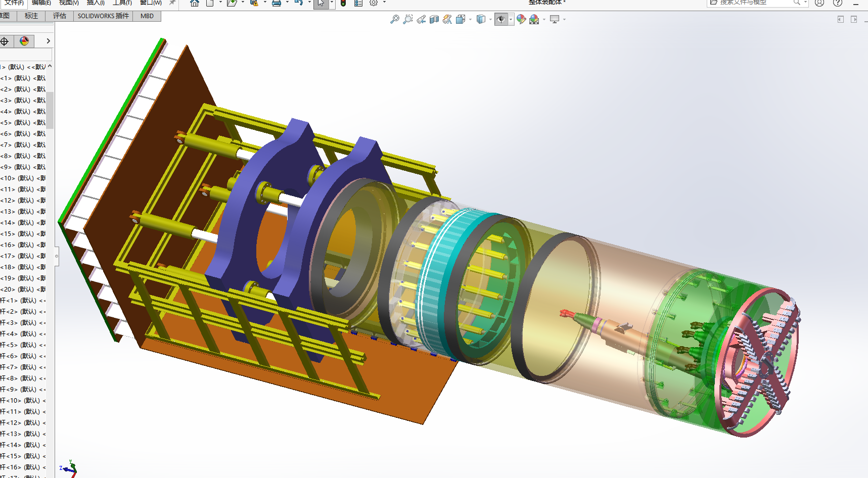Expand more manager tabs with the chevron arrow
868x478 pixels.
(x=48, y=41)
